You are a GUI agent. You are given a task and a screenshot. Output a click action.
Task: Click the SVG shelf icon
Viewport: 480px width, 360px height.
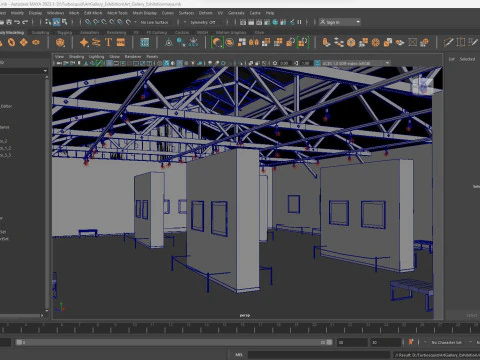(120, 42)
